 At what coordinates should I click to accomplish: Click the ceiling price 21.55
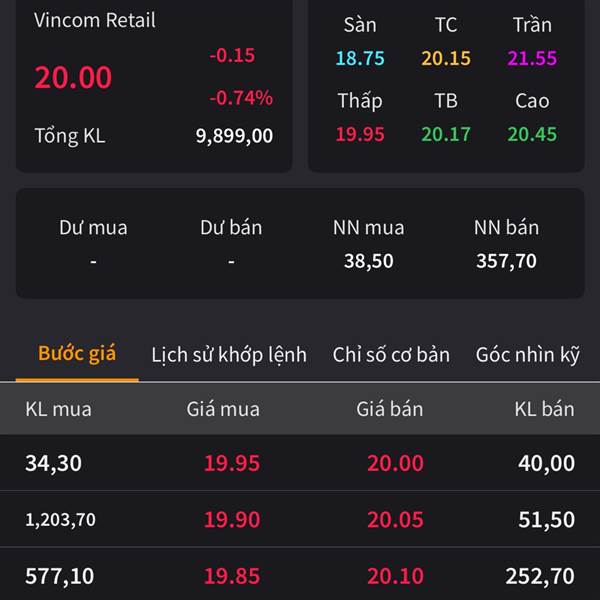tap(532, 58)
